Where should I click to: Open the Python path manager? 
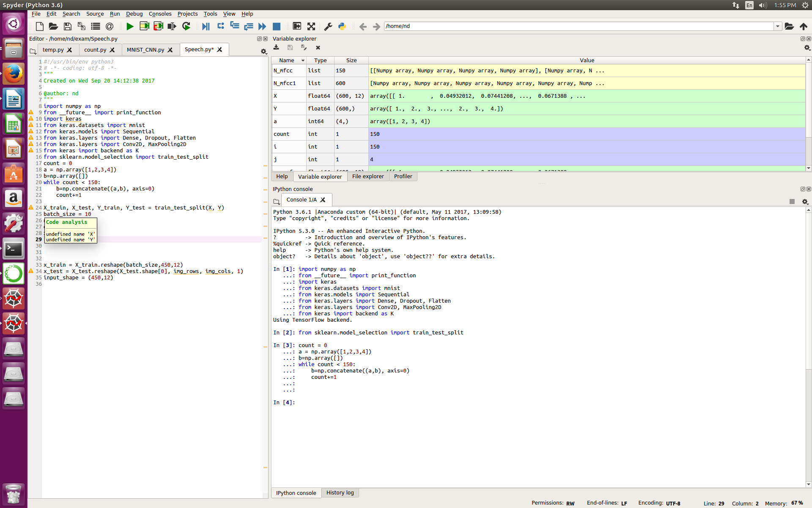[x=342, y=26]
